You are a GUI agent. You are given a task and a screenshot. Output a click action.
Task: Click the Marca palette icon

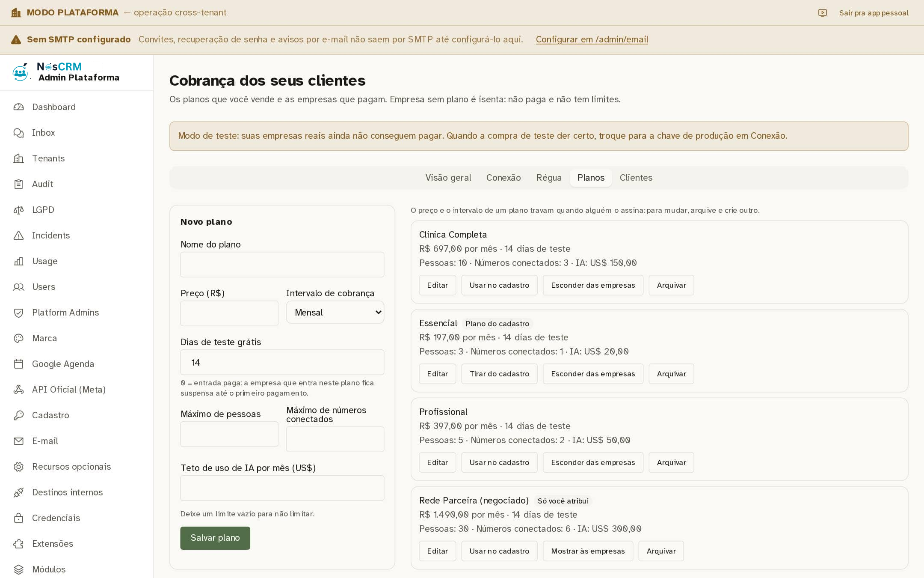[18, 338]
